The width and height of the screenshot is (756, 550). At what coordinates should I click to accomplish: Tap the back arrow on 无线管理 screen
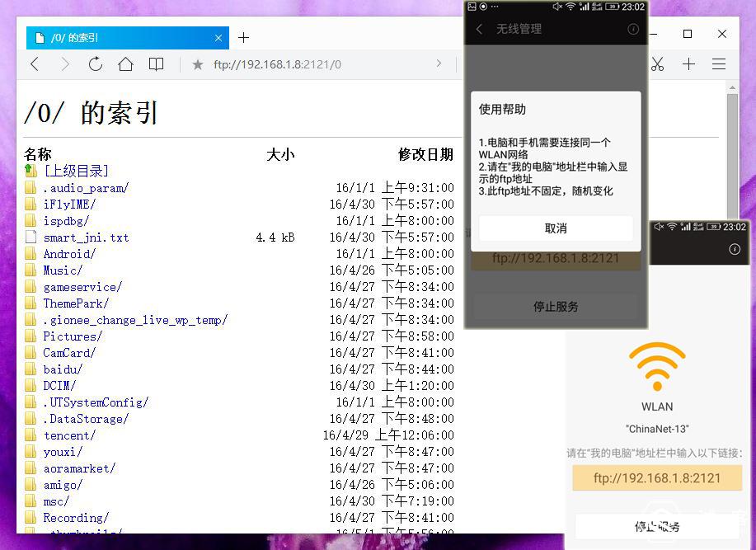(481, 28)
